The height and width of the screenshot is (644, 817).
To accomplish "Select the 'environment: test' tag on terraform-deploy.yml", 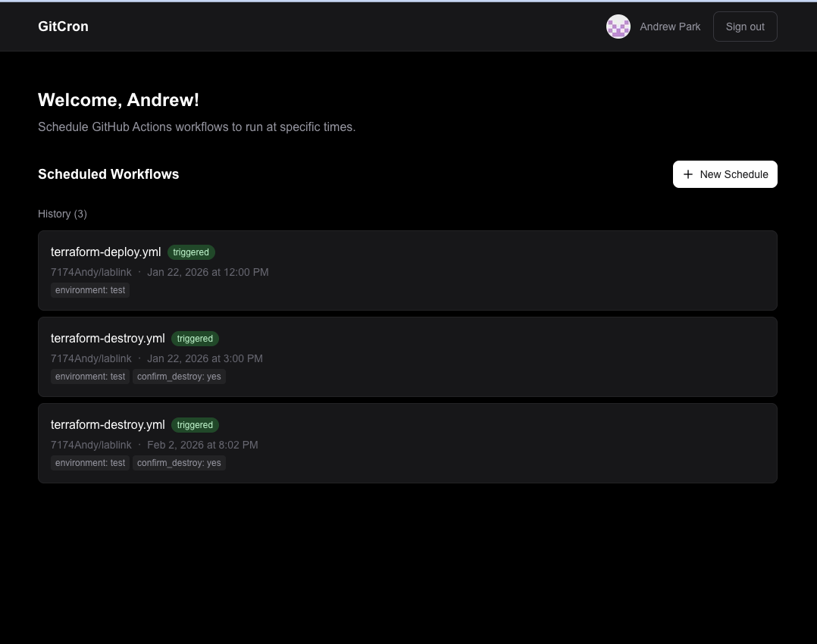I will [90, 290].
